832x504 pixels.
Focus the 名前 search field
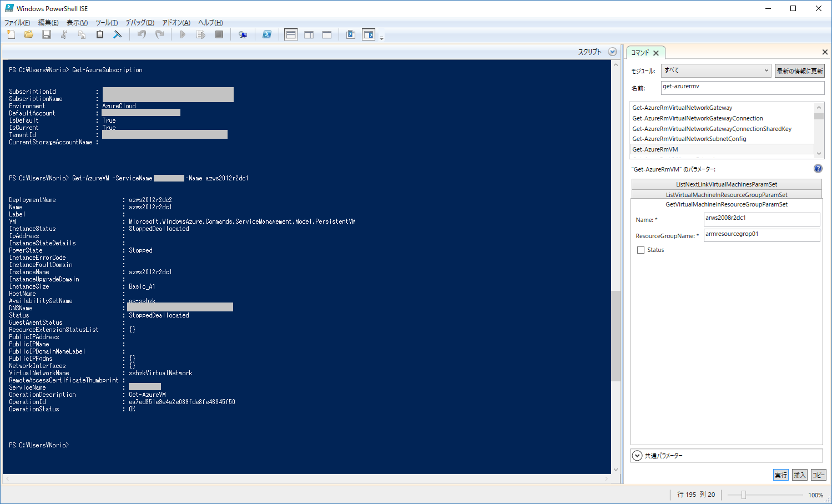(743, 88)
